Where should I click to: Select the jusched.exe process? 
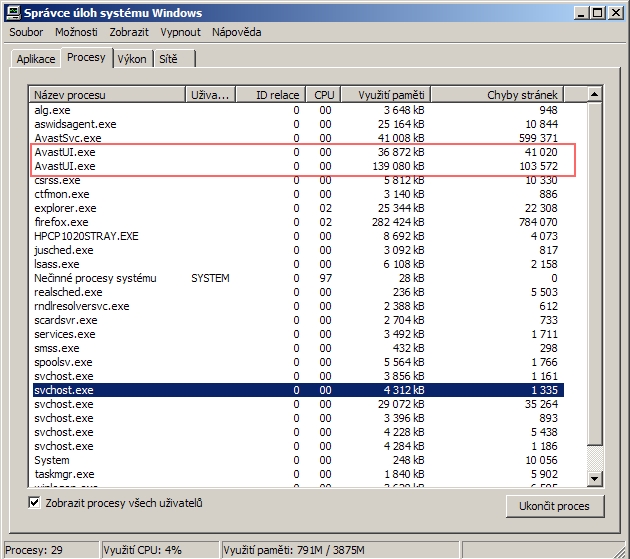point(298,250)
